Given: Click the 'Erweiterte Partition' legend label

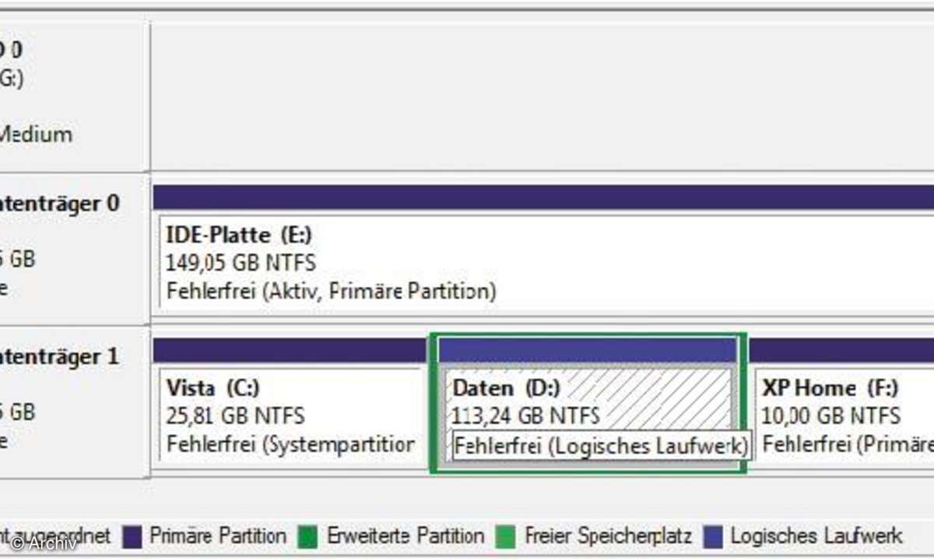Looking at the screenshot, I should pos(406,537).
